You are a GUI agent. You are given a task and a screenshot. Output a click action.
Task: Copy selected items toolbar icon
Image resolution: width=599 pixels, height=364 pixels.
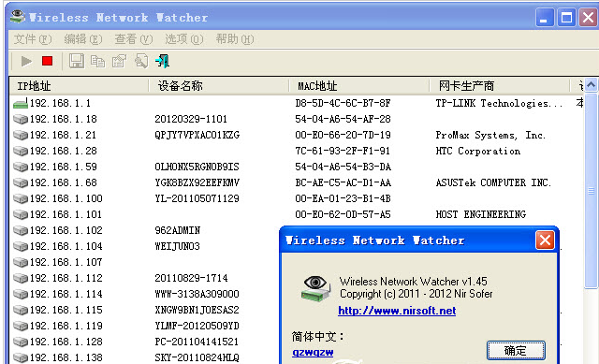click(97, 61)
